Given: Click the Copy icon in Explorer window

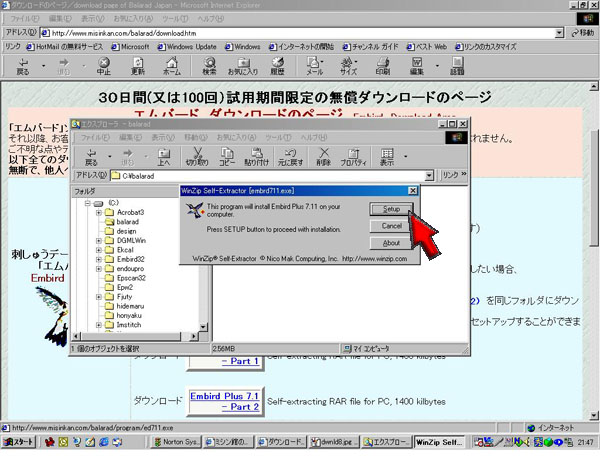Looking at the screenshot, I should 227,157.
